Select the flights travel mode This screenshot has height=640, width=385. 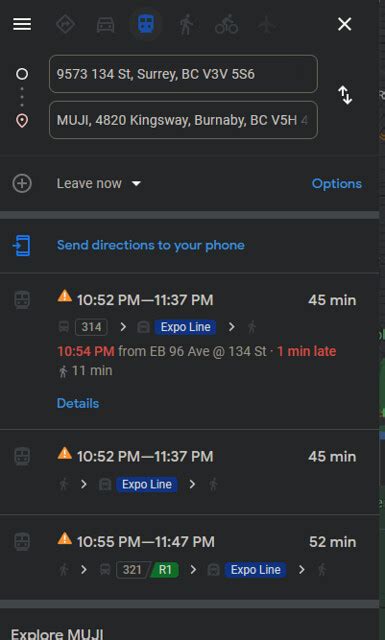(x=266, y=24)
